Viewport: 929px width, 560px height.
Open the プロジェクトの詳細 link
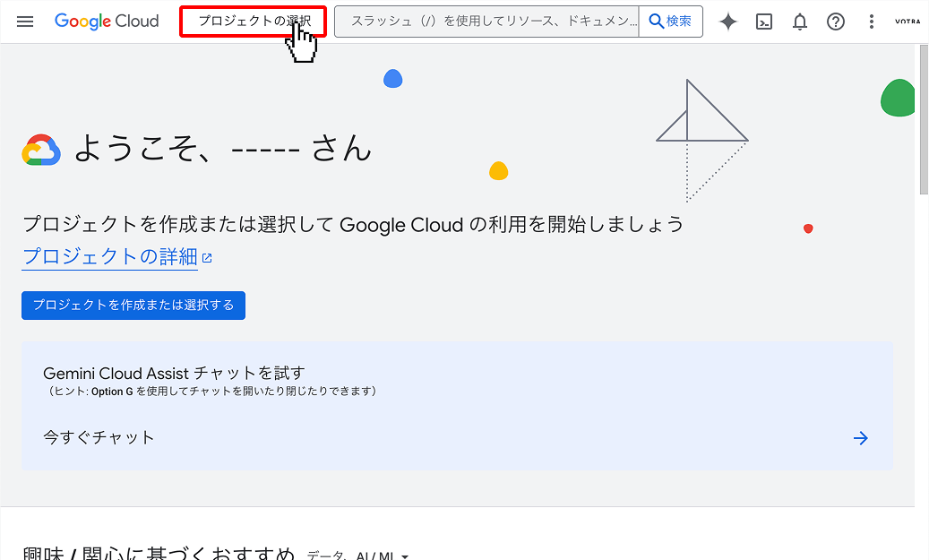[x=109, y=256]
